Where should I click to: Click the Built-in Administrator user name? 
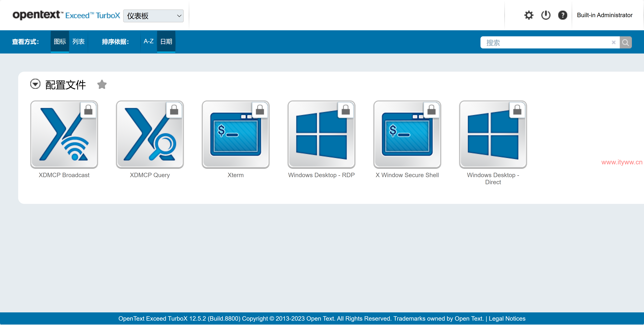coord(604,15)
